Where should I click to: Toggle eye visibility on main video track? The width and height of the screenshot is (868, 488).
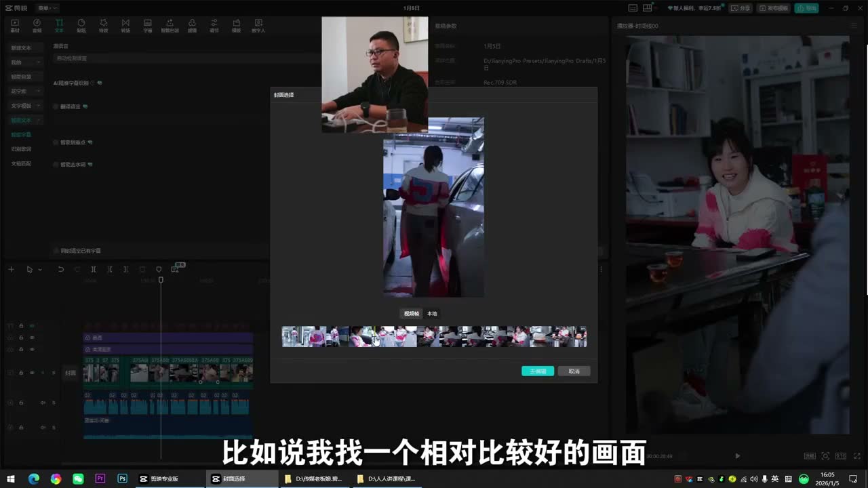point(31,373)
